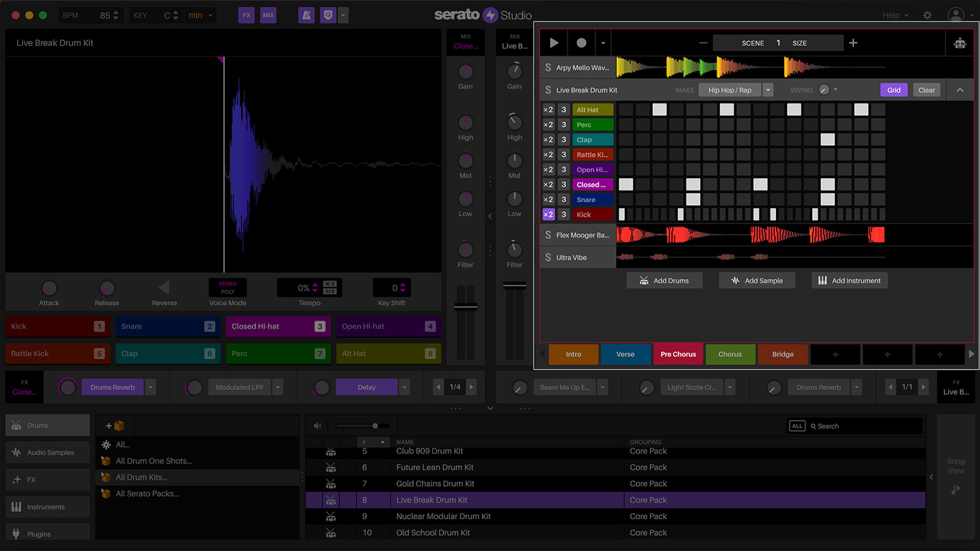Open the Song View panel
Viewport: 980px width, 551px height.
(x=956, y=477)
